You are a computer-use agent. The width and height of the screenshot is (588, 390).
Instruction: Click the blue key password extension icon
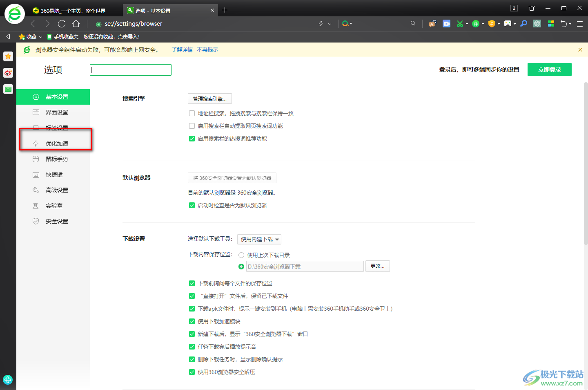(x=523, y=24)
